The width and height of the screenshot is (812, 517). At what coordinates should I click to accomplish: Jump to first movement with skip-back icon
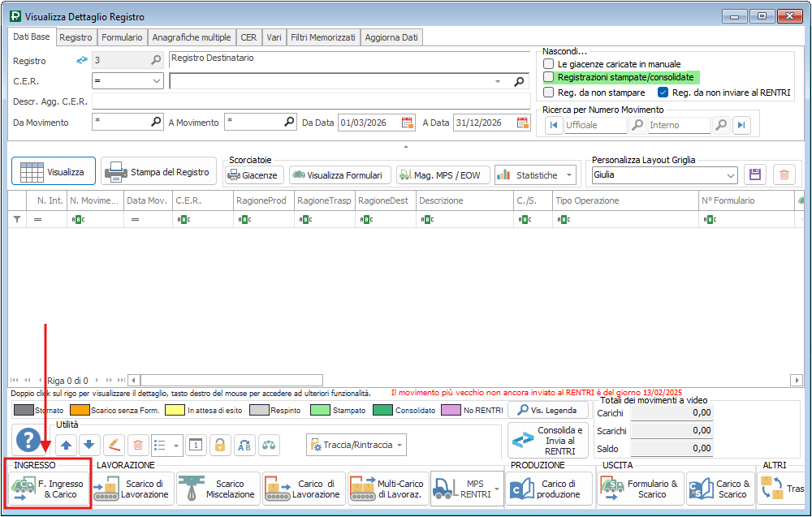554,125
